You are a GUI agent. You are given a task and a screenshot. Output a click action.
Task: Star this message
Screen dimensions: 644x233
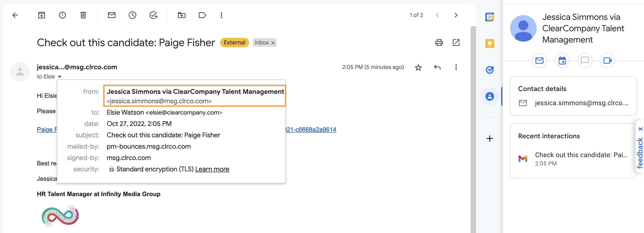point(418,67)
